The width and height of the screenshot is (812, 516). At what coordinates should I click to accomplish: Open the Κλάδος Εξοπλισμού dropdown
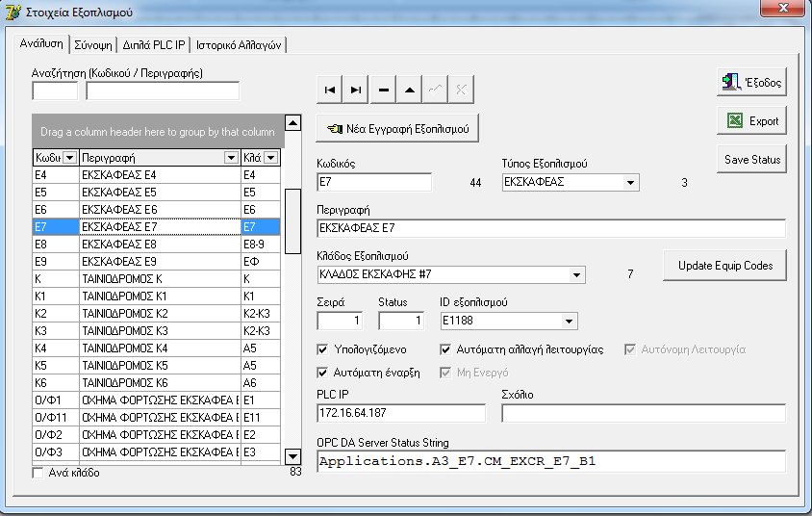coord(576,274)
